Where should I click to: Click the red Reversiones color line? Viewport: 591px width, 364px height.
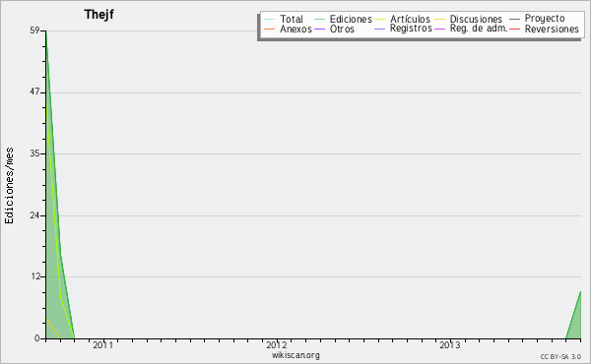[x=514, y=29]
